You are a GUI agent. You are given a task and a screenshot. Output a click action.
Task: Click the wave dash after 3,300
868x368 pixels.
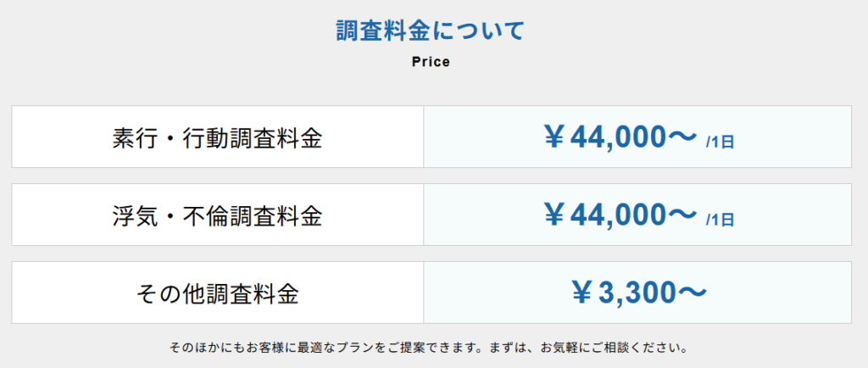click(x=690, y=293)
